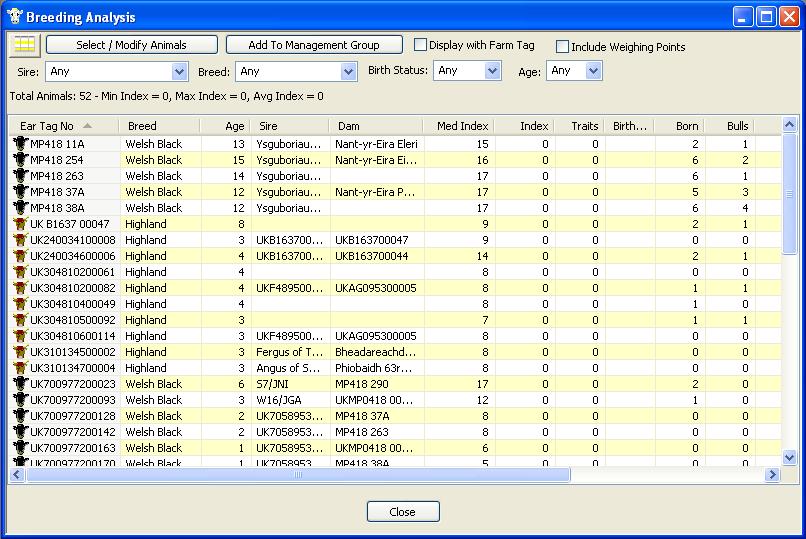
Task: Sort by Age column header
Action: coord(225,126)
